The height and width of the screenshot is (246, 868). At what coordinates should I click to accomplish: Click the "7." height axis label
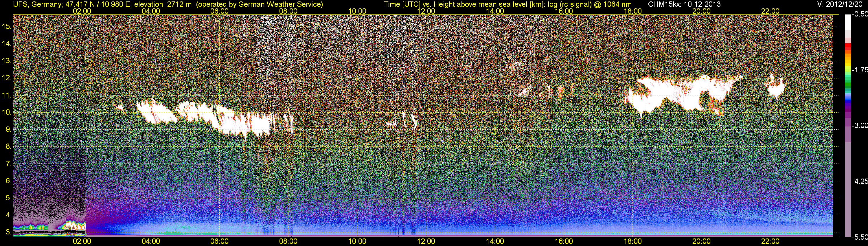[9, 164]
